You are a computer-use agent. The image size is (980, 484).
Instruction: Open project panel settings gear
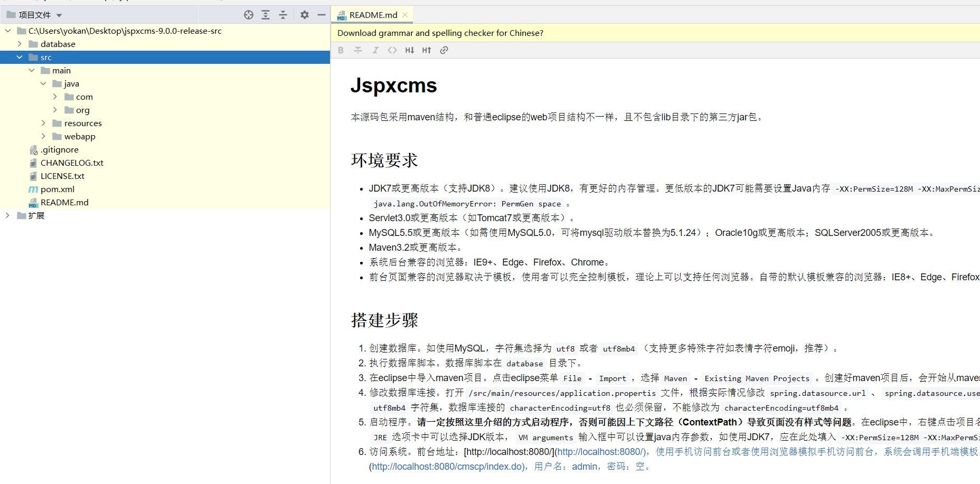(x=305, y=15)
